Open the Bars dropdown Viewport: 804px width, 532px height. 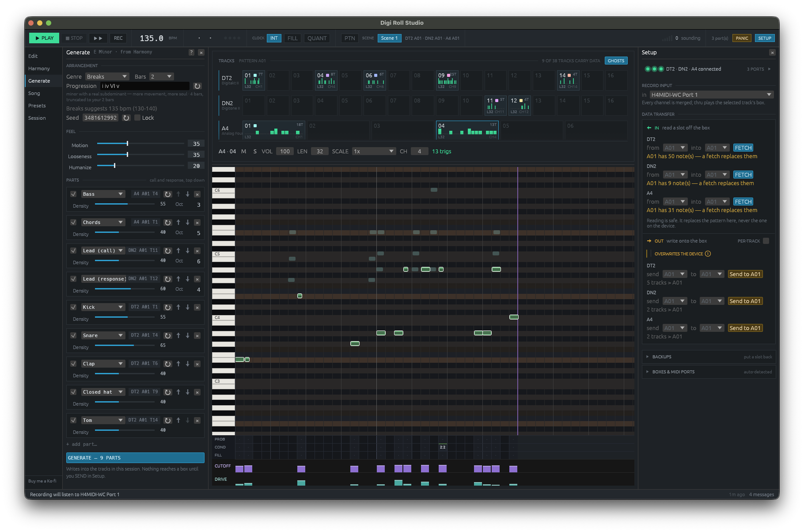161,77
